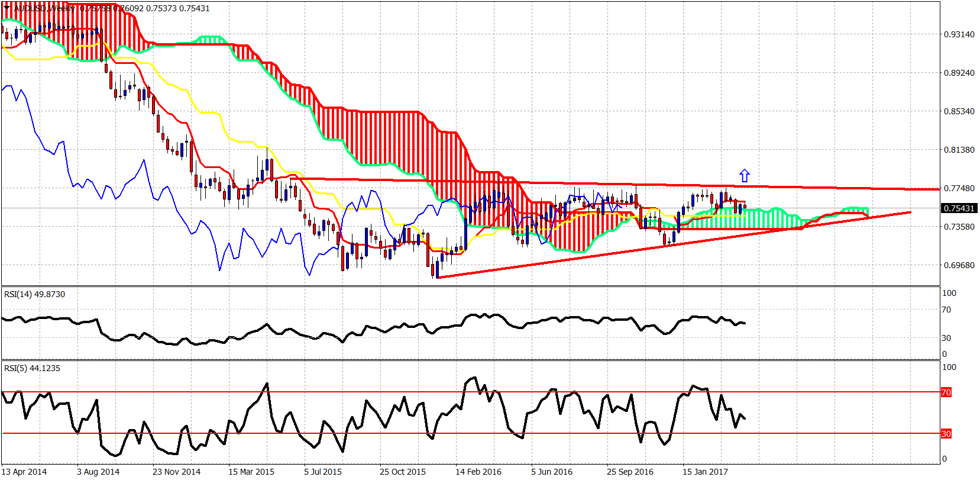Image resolution: width=980 pixels, height=480 pixels.
Task: Click the 0.73580 price scale label
Action: pyautogui.click(x=959, y=227)
